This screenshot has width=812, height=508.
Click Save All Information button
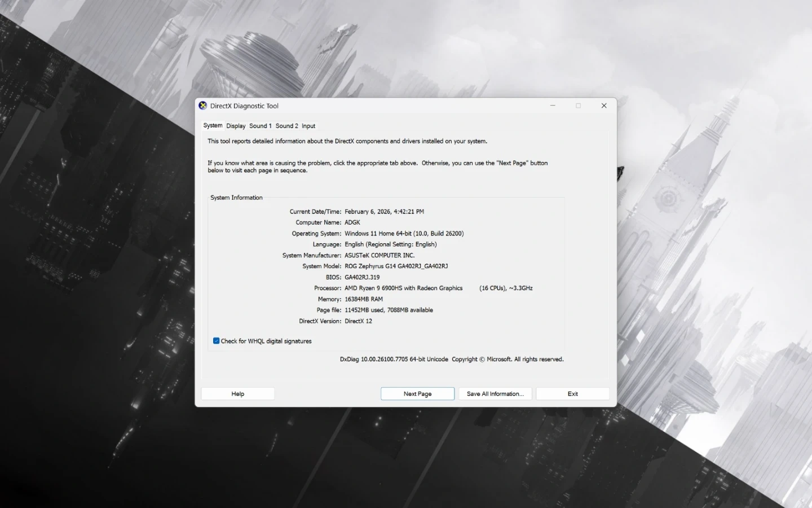click(x=495, y=394)
